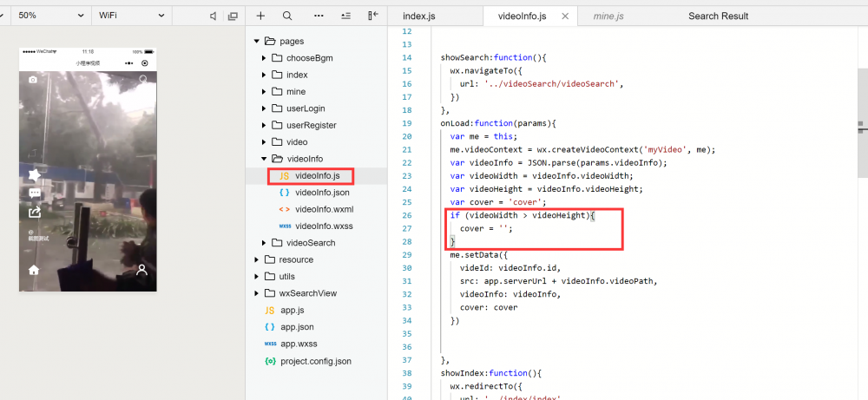This screenshot has width=868, height=400.
Task: Tap the search magnifier in the phone preview
Action: [143, 79]
